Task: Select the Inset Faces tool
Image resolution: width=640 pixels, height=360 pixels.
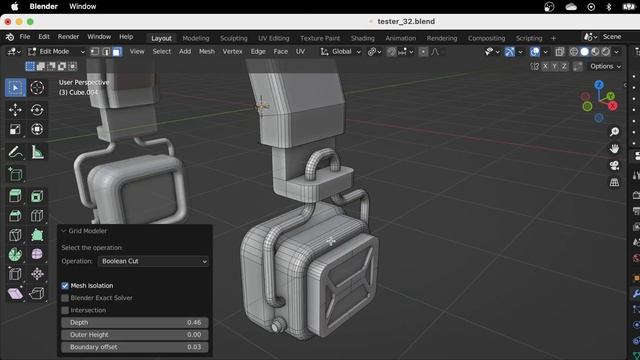Action: click(x=37, y=196)
